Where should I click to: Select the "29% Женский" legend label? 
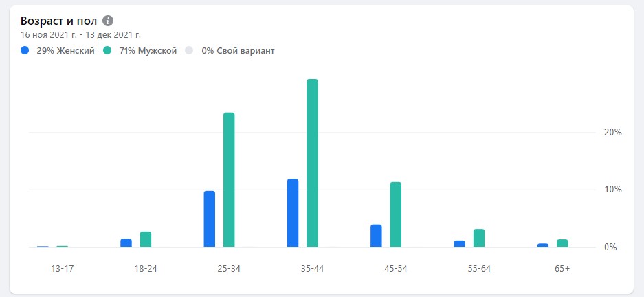[67, 50]
